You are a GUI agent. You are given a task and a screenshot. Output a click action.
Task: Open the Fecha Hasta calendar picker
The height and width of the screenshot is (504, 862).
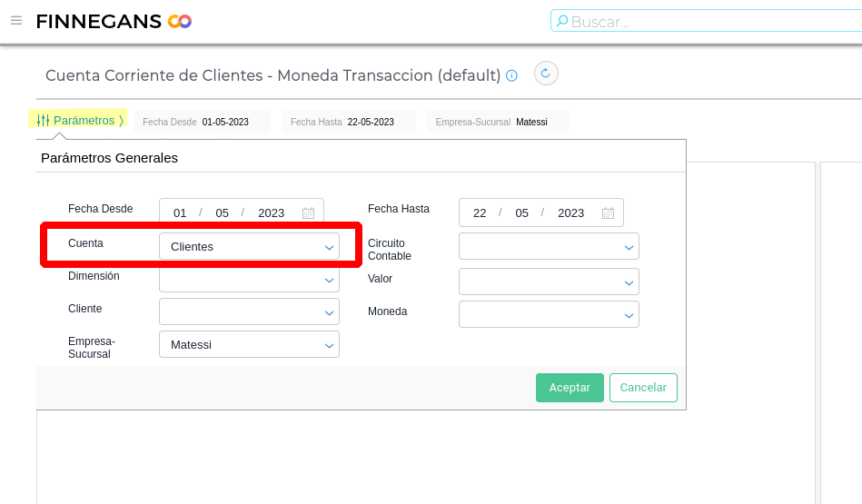tap(608, 213)
